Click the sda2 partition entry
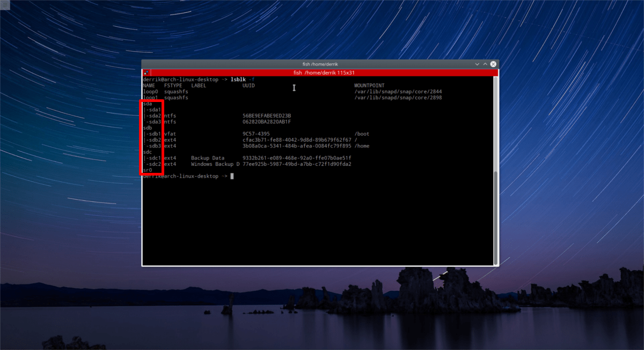The width and height of the screenshot is (644, 350). (153, 115)
